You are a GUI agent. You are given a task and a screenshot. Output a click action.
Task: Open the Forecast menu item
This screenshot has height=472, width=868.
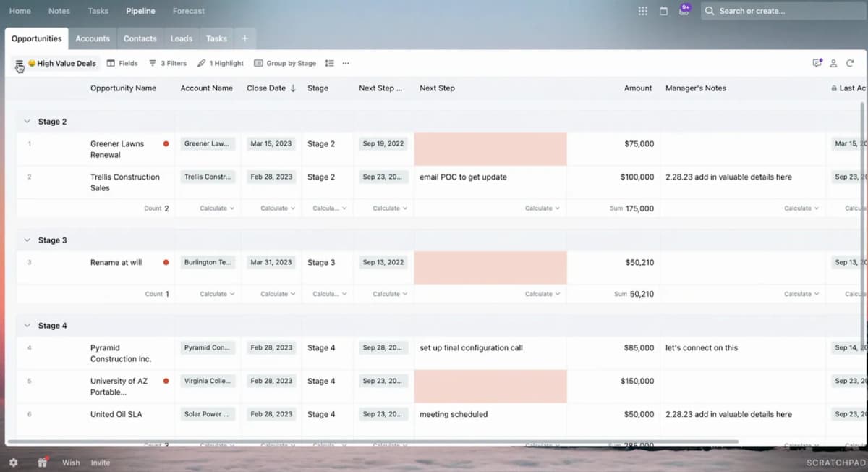[189, 11]
